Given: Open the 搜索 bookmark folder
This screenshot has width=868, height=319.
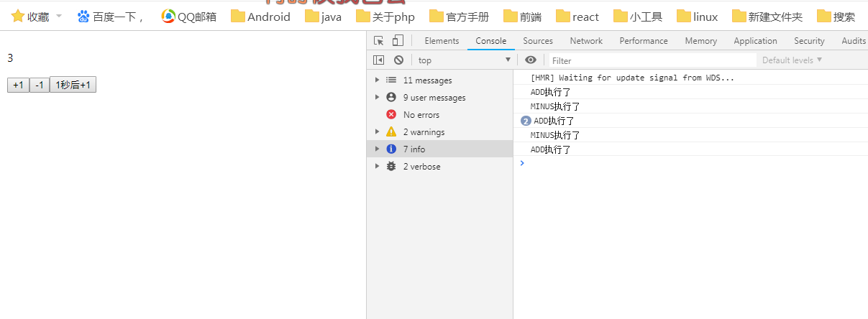Looking at the screenshot, I should [x=836, y=17].
